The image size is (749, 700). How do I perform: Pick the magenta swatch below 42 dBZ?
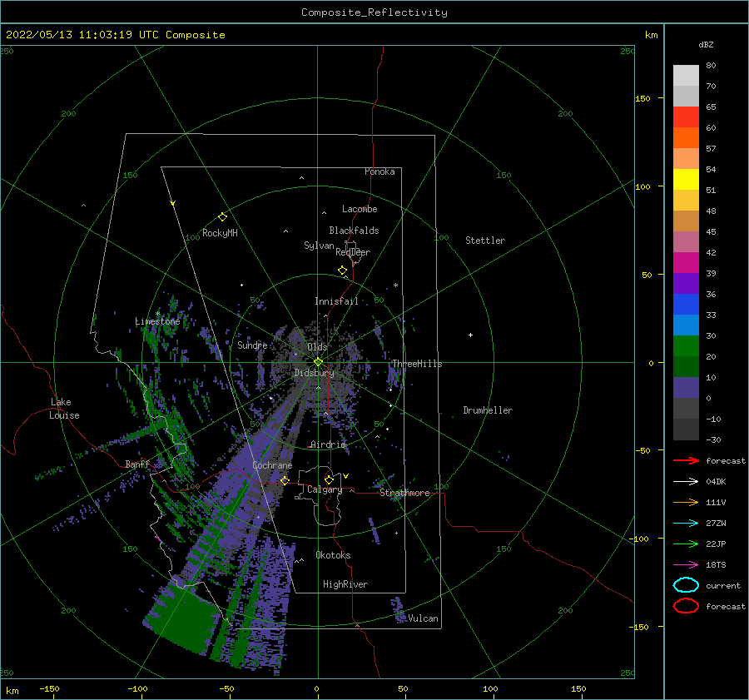coord(686,263)
